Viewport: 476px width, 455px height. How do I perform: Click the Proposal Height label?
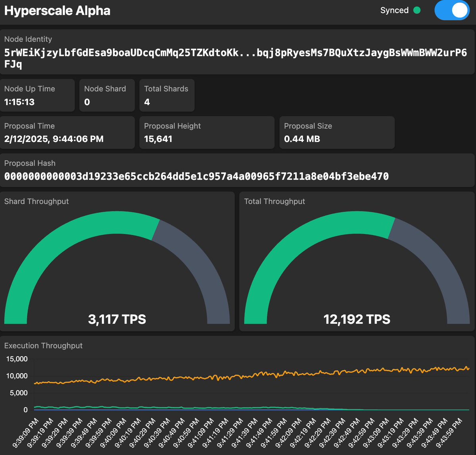pos(172,126)
